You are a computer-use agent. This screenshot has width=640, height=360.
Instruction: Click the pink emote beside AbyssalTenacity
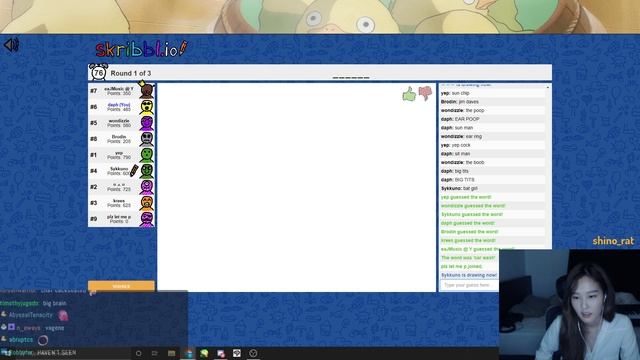point(63,316)
